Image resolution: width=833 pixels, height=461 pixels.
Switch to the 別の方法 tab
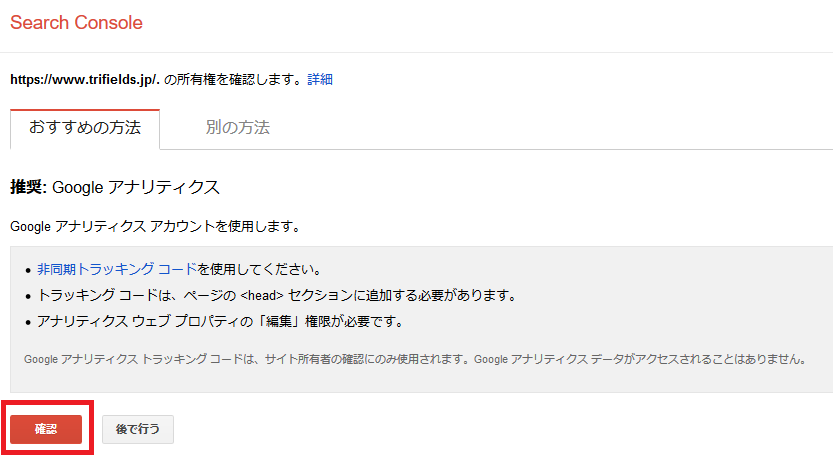click(237, 127)
